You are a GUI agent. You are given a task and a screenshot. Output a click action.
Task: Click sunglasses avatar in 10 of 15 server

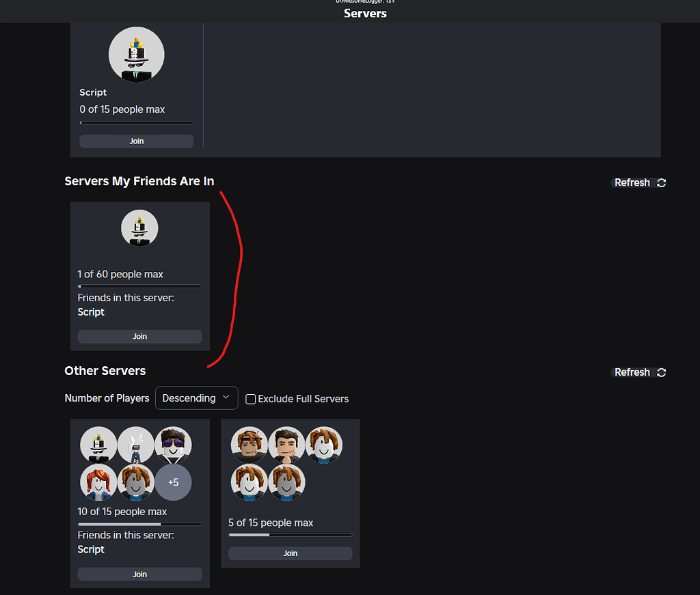tap(173, 445)
